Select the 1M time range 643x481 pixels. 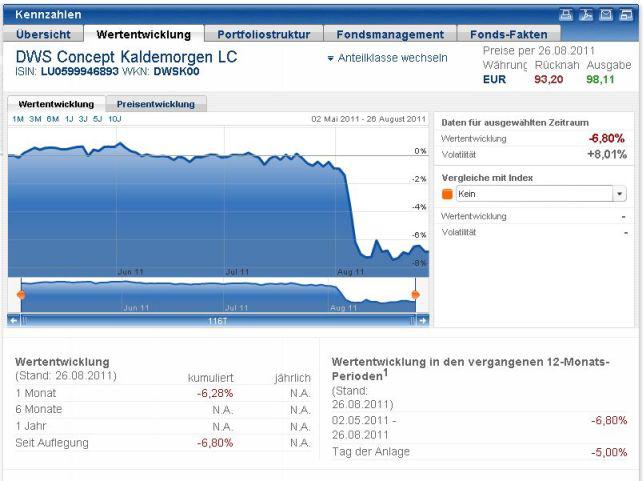point(18,119)
